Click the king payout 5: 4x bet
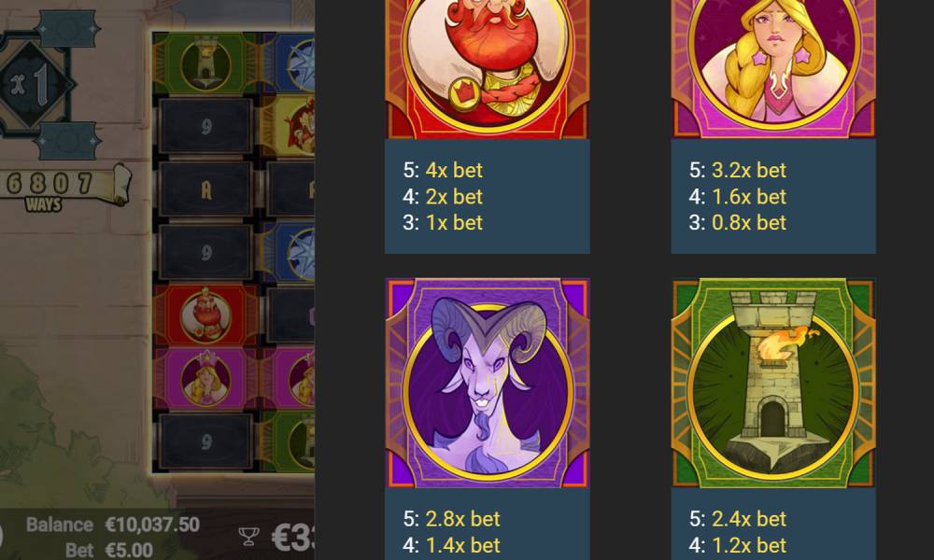The height and width of the screenshot is (560, 934). pos(443,170)
